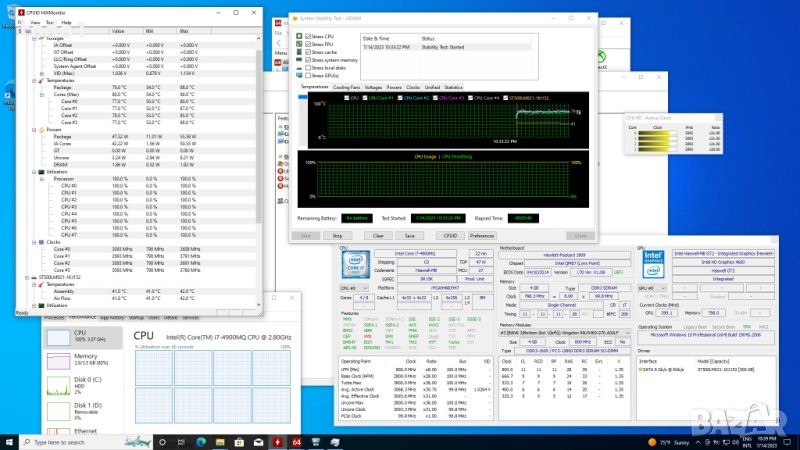This screenshot has width=800, height=450.
Task: Open the View menu in HWMonitor
Action: click(x=35, y=21)
